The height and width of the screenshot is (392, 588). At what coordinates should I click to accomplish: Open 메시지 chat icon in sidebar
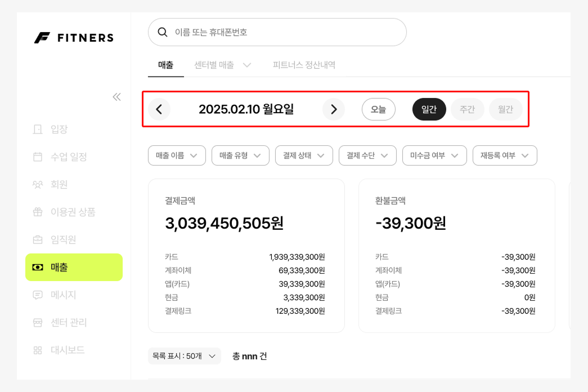pyautogui.click(x=38, y=295)
